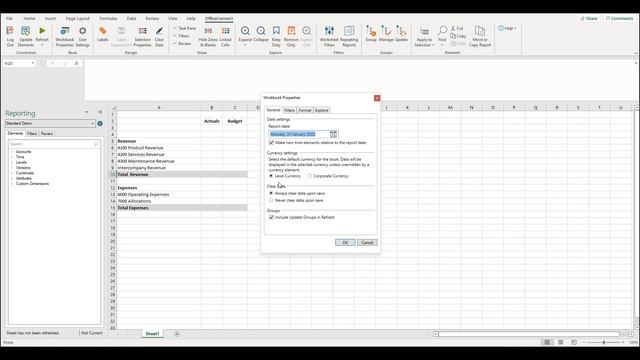640x360 pixels.
Task: Open the Help dropdown in ribbon
Action: 507,28
